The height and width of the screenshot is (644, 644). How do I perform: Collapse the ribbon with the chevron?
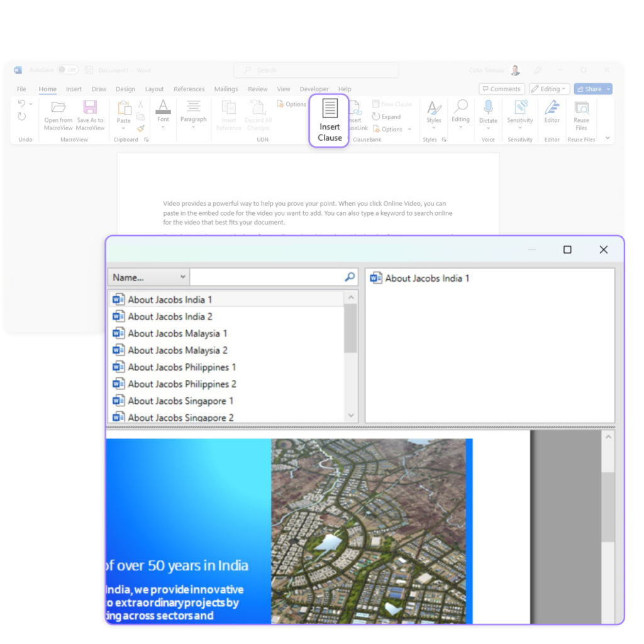pyautogui.click(x=608, y=138)
